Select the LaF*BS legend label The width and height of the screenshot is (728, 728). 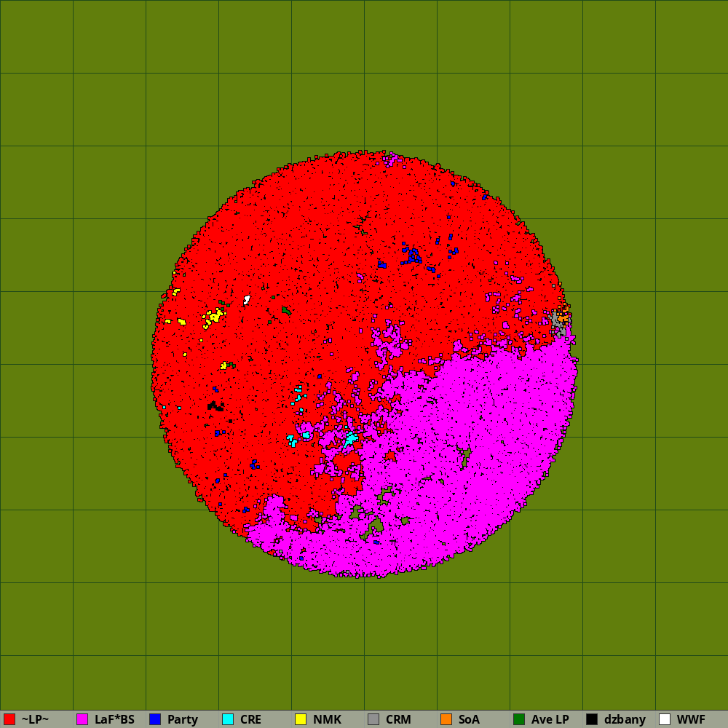(114, 719)
